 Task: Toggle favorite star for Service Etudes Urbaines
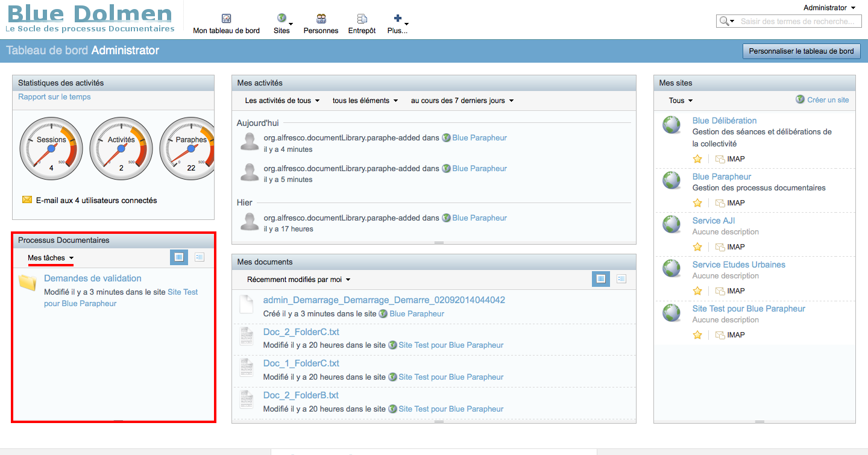pyautogui.click(x=697, y=291)
